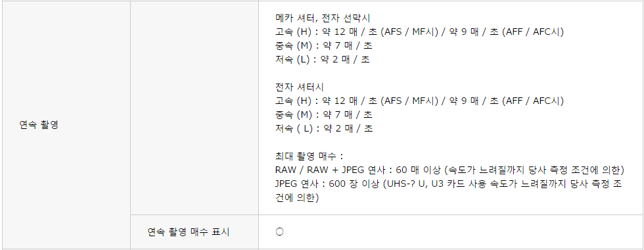
Task: Select the RAW / RAW + JPEG 연사 line
Action: click(449, 170)
